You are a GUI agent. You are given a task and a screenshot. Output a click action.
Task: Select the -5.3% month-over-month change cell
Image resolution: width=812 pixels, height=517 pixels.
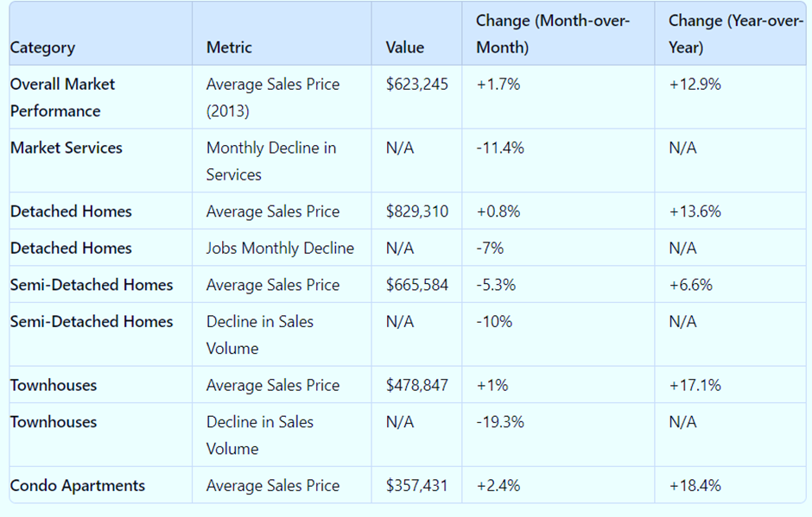point(497,285)
